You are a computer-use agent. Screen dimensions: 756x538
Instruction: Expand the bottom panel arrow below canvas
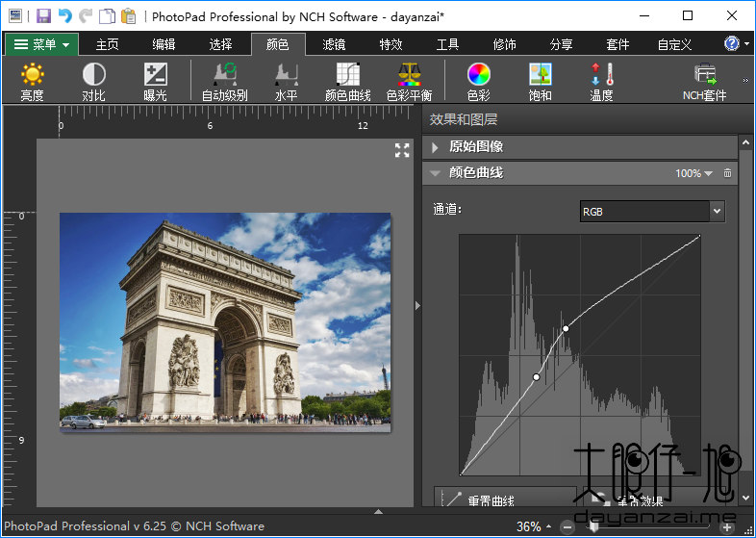click(x=379, y=511)
